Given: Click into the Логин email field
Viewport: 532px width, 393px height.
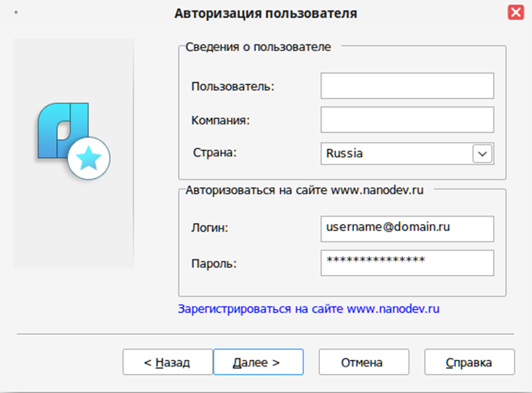Looking at the screenshot, I should [407, 229].
